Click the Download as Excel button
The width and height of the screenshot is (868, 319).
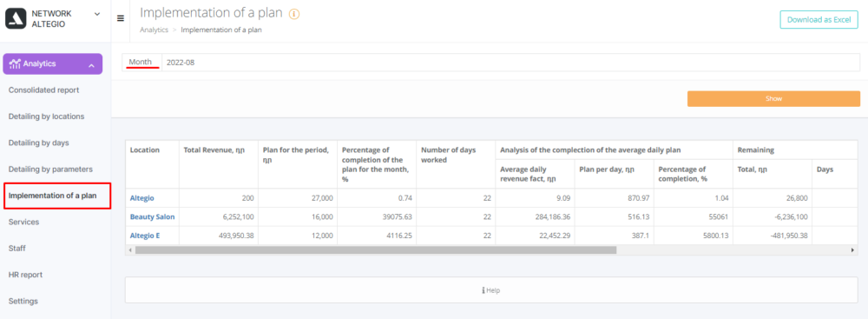(x=819, y=19)
